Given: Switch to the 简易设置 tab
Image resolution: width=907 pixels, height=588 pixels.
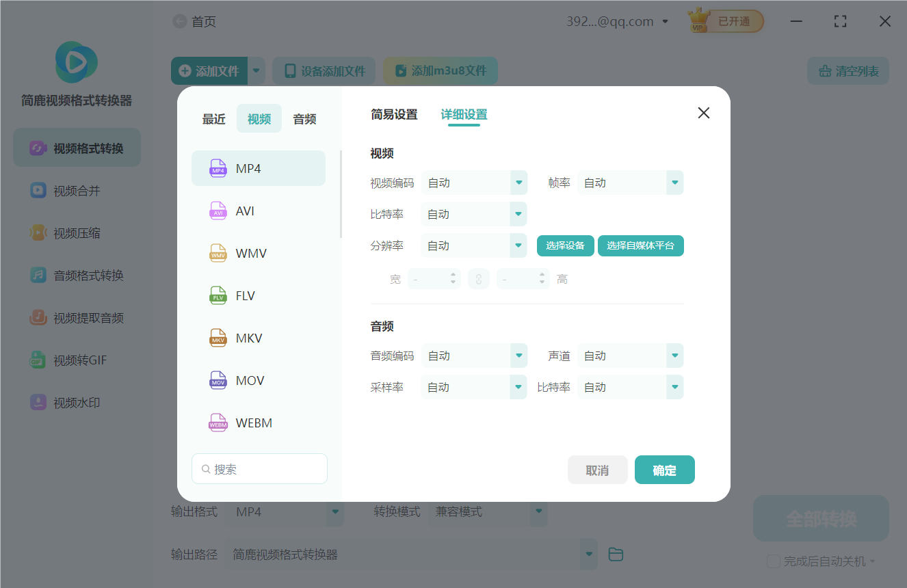Looking at the screenshot, I should [x=395, y=115].
